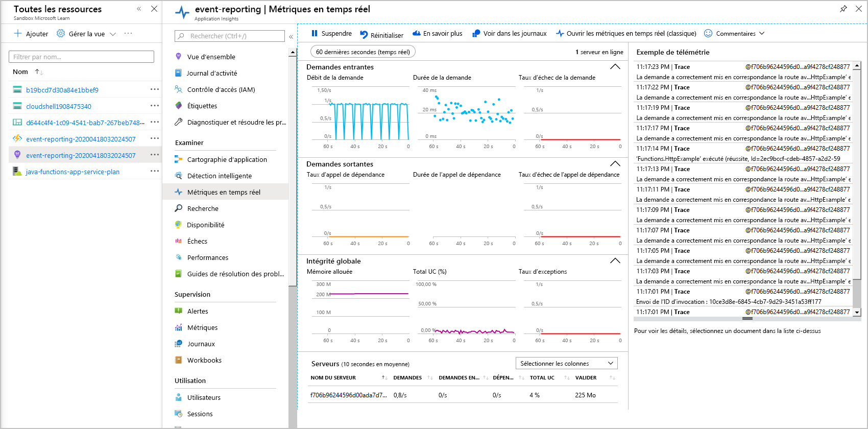Click the Rechercher (Ctrl+/) search box

tap(230, 36)
